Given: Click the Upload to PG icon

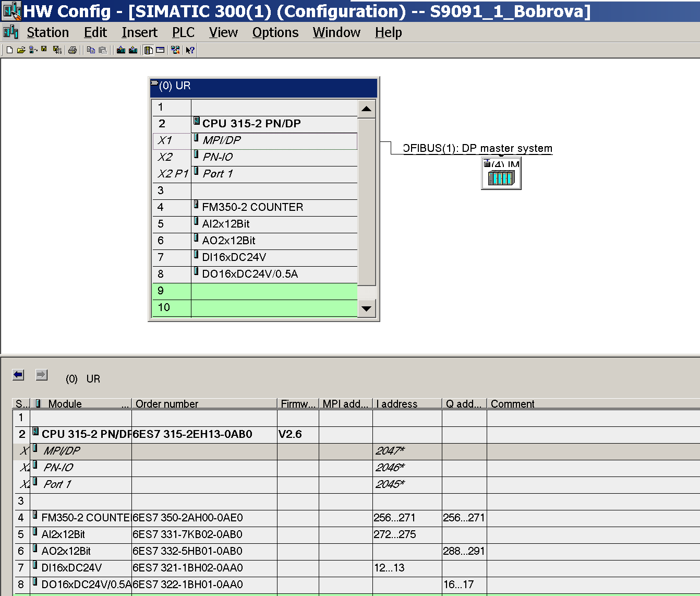Looking at the screenshot, I should tap(133, 50).
